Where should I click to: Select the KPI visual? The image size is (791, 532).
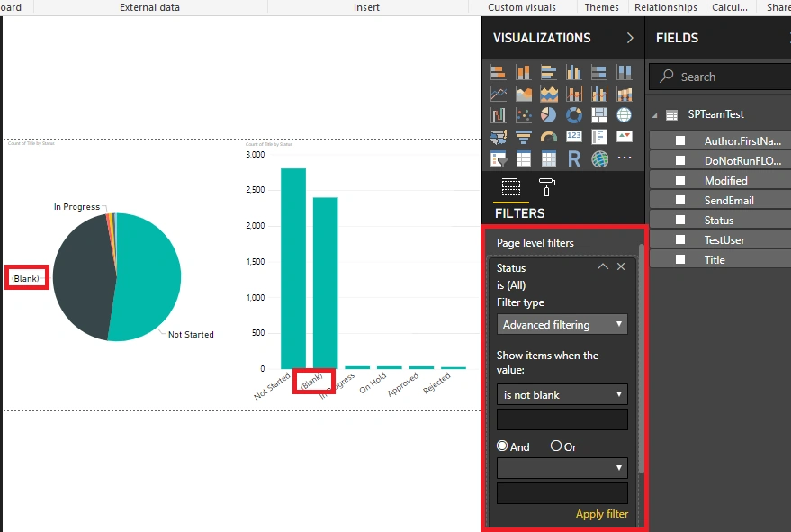[x=624, y=137]
